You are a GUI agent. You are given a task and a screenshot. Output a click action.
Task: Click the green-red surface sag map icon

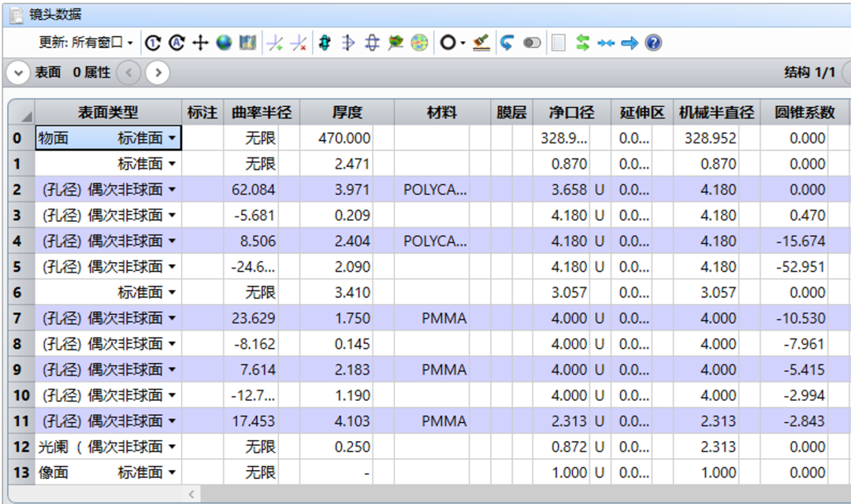[x=396, y=43]
